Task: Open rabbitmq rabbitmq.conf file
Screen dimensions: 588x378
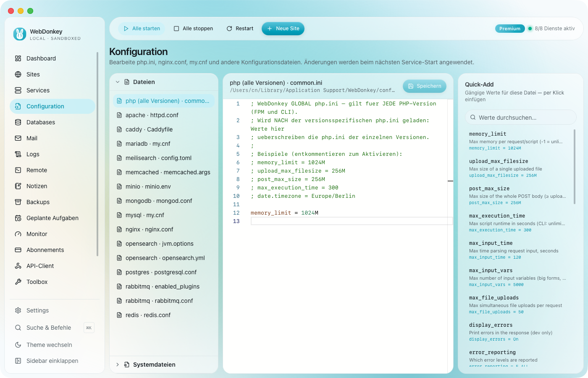Action: (x=164, y=301)
